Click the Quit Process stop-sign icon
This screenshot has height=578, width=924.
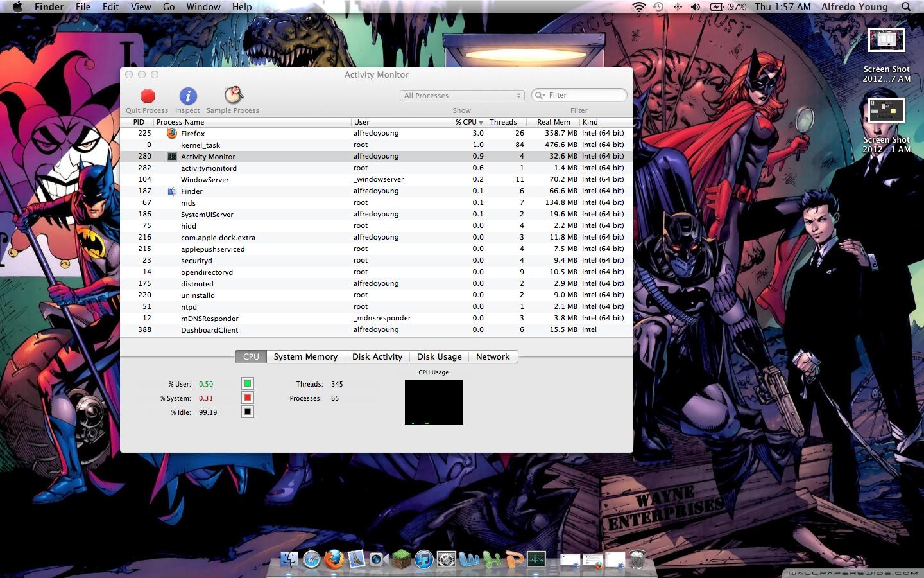148,96
